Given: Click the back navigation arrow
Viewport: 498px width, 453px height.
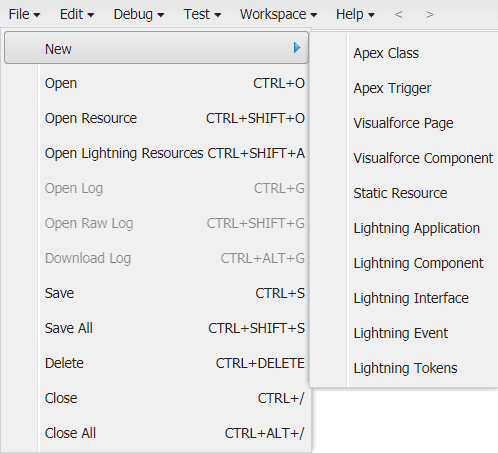Looking at the screenshot, I should tap(398, 14).
